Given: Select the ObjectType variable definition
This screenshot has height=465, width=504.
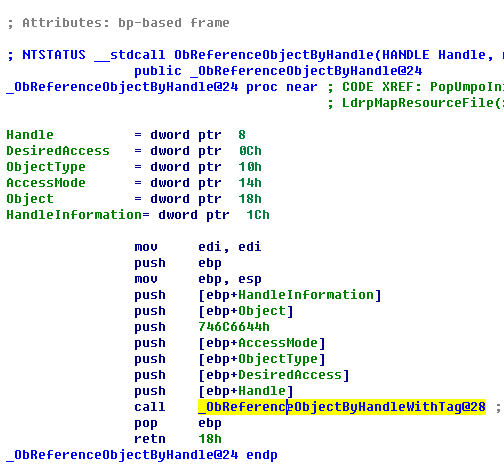Looking at the screenshot, I should tap(134, 167).
